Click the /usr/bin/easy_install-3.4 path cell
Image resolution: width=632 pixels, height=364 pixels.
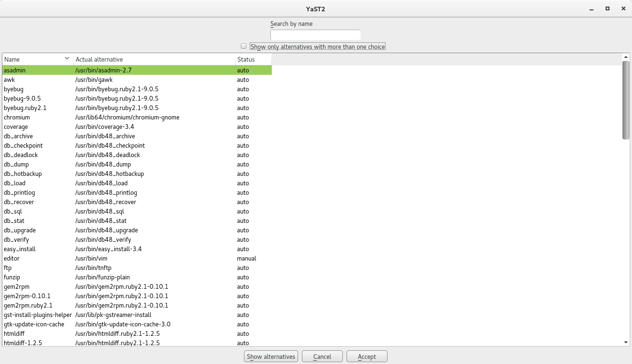(x=109, y=249)
